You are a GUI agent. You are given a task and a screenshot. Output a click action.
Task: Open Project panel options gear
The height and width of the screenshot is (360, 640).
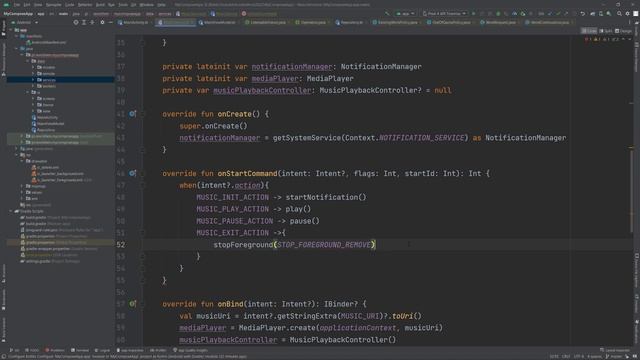[102, 22]
